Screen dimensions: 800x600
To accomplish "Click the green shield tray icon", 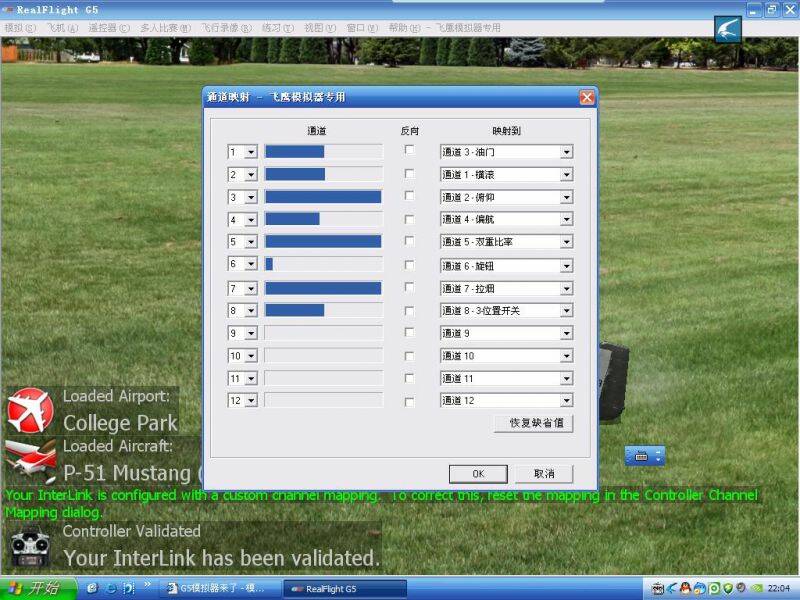I will pos(728,588).
